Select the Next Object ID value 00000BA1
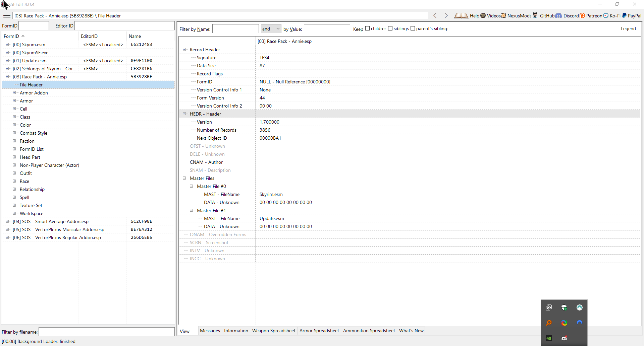644x346 pixels. [x=270, y=138]
